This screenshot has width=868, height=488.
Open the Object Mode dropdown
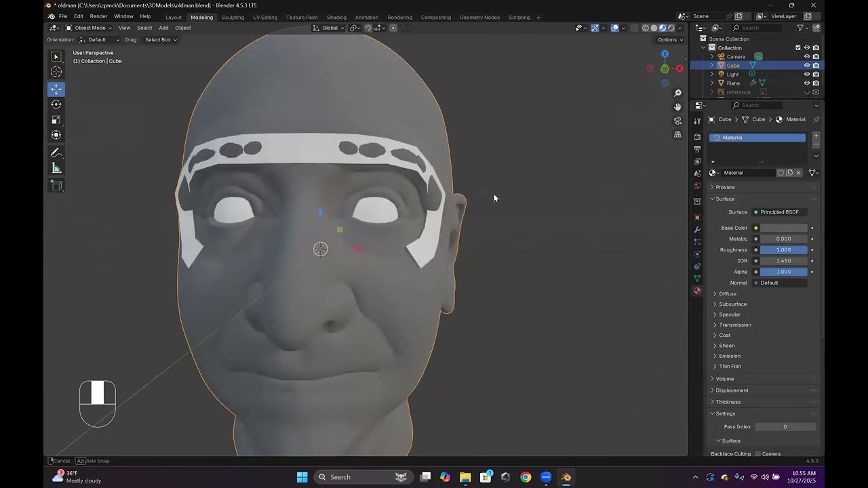(90, 28)
